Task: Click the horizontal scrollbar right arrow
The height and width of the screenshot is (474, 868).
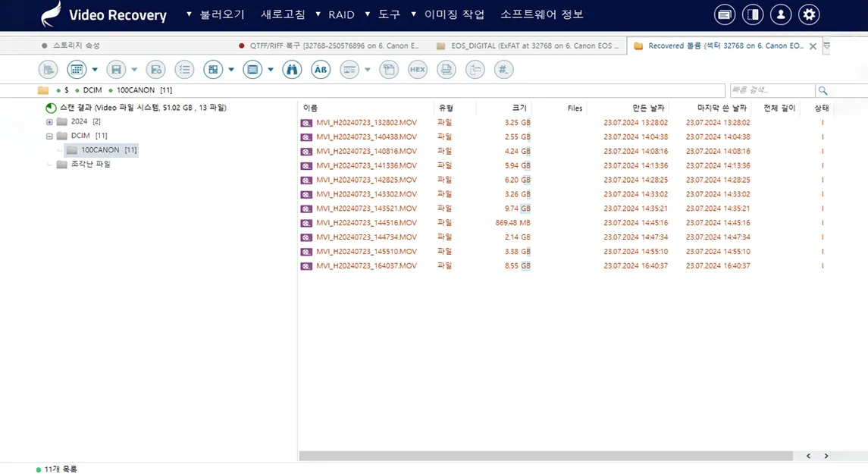Action: pyautogui.click(x=826, y=456)
